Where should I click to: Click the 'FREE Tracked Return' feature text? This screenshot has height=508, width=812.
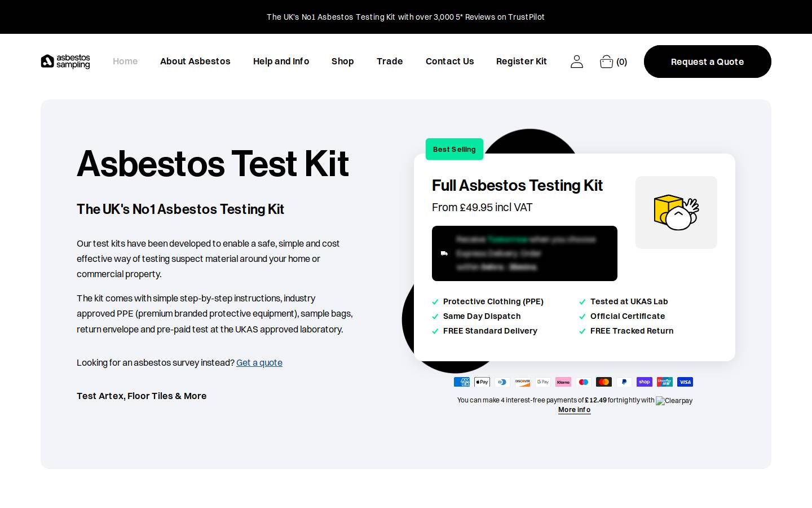pos(632,331)
